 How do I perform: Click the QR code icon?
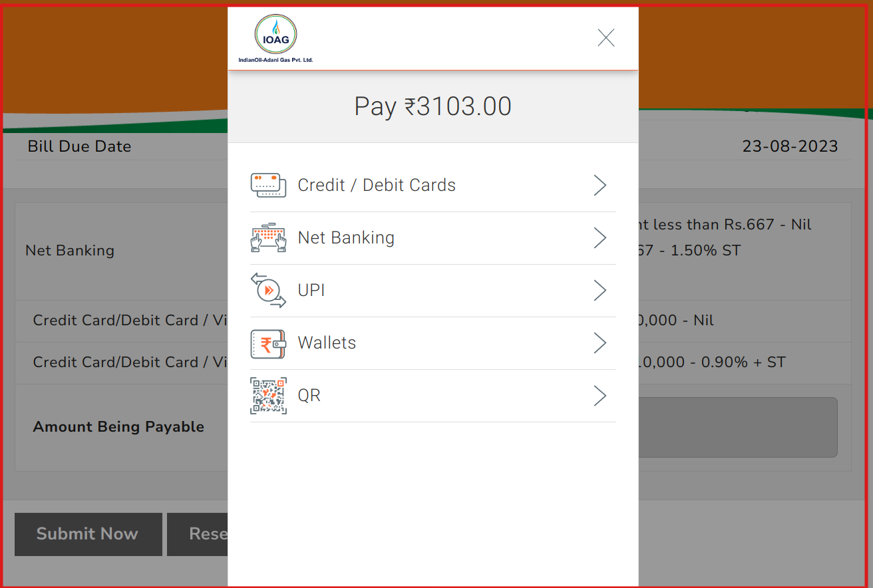(268, 396)
